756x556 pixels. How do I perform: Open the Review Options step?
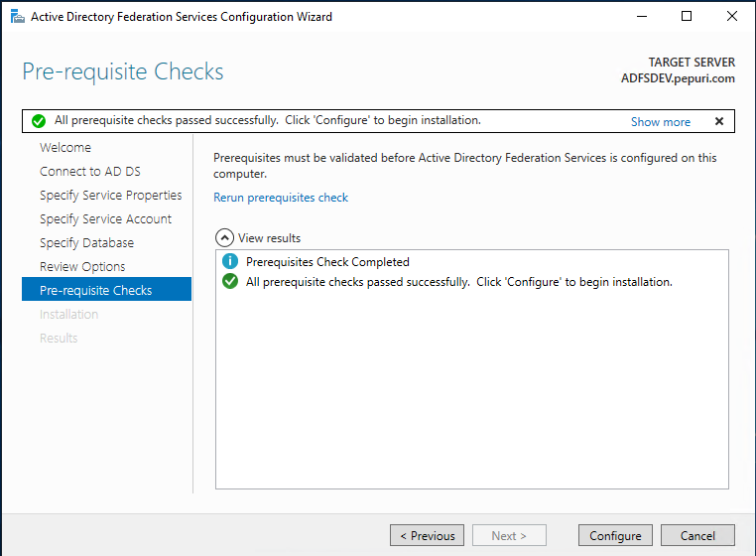(82, 266)
